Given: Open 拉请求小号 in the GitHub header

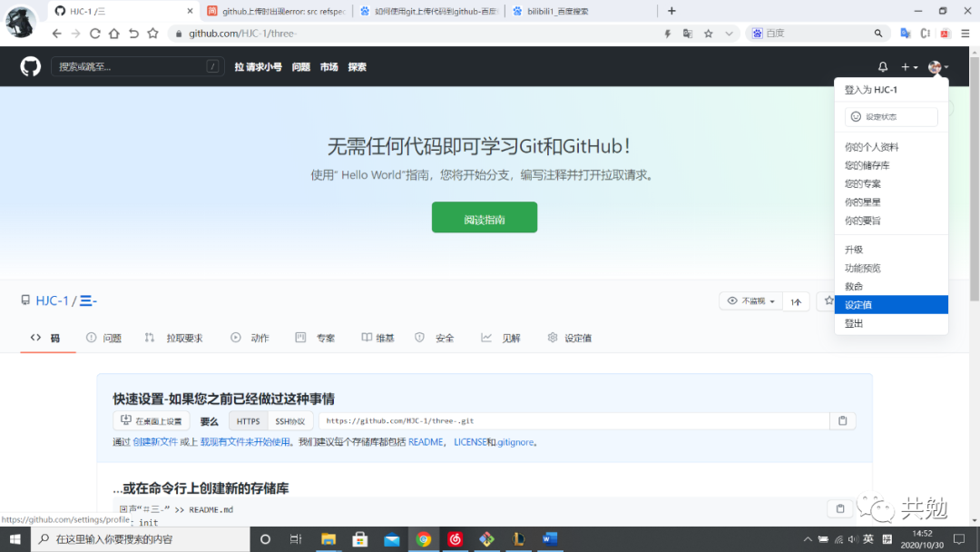Looking at the screenshot, I should point(258,67).
